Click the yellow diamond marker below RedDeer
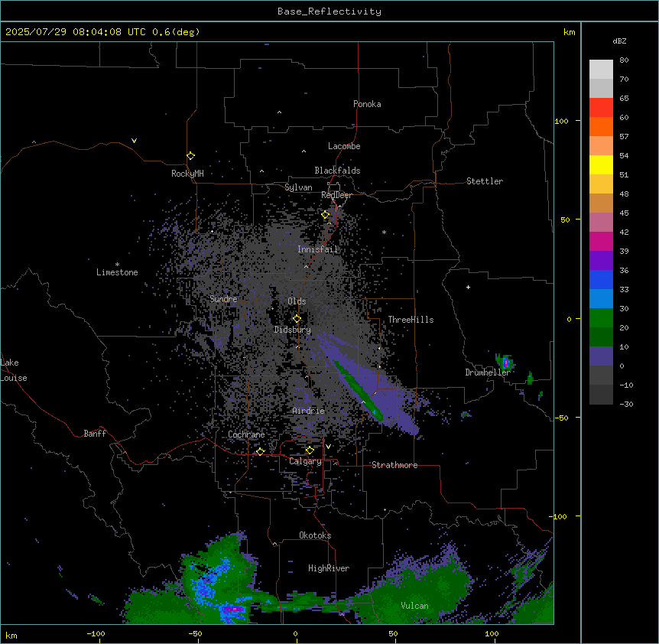Viewport: 659px width, 644px height. click(x=326, y=215)
